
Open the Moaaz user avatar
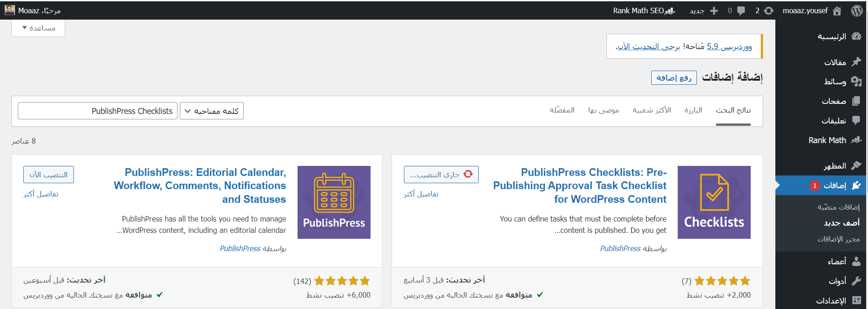(x=10, y=10)
